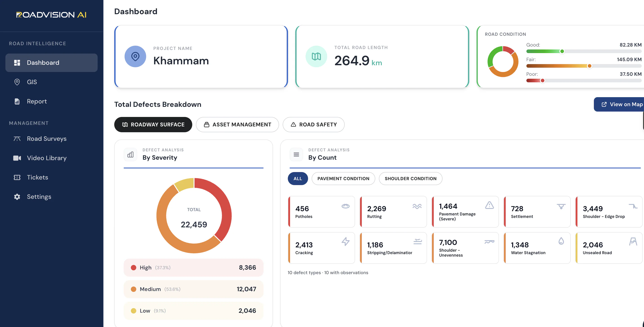Image resolution: width=644 pixels, height=327 pixels.
Task: Click the Medium severity legend row
Action: click(194, 289)
